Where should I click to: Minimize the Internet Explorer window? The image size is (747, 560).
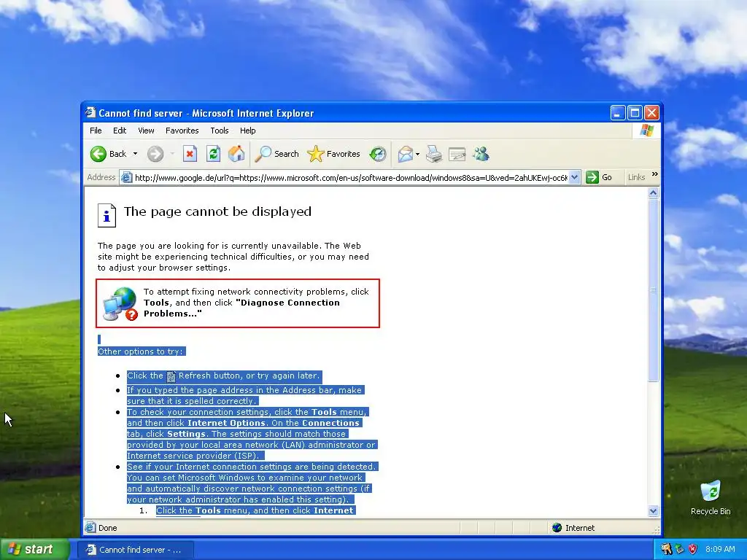pyautogui.click(x=618, y=113)
